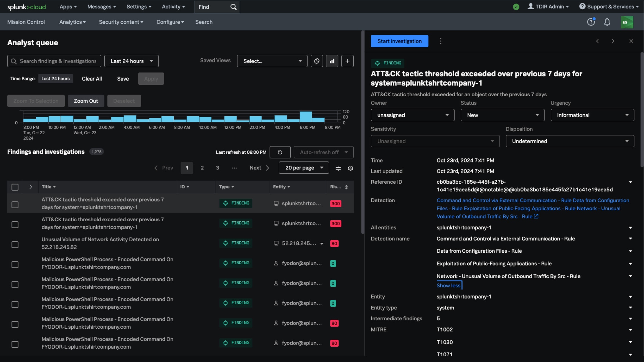Open the Urgency dropdown showing Informational
Image resolution: width=644 pixels, height=362 pixels.
point(592,115)
